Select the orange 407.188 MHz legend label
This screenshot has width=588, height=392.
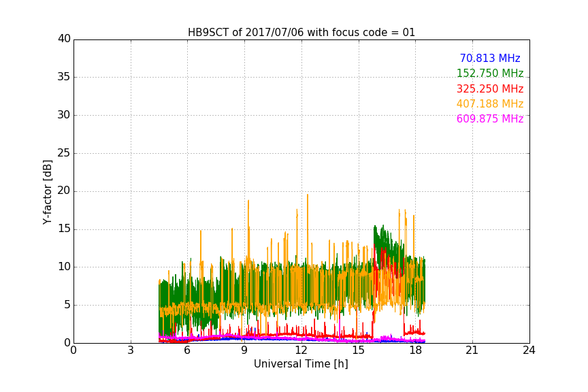pos(490,103)
